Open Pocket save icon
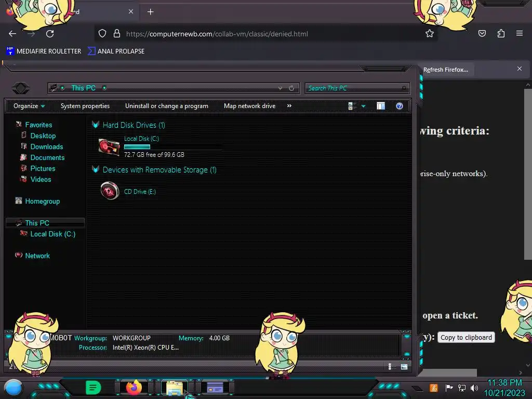 [x=482, y=34]
